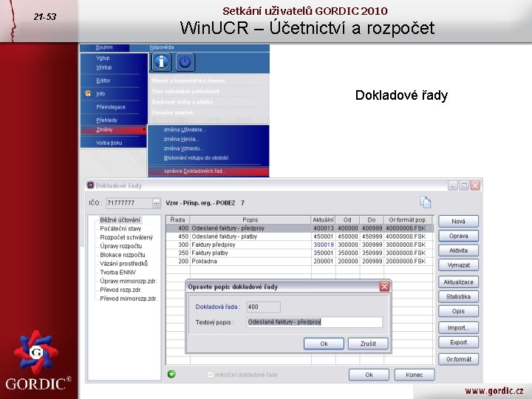Select Tvorba ENNV tree item
This screenshot has width=532, height=399.
tap(117, 273)
